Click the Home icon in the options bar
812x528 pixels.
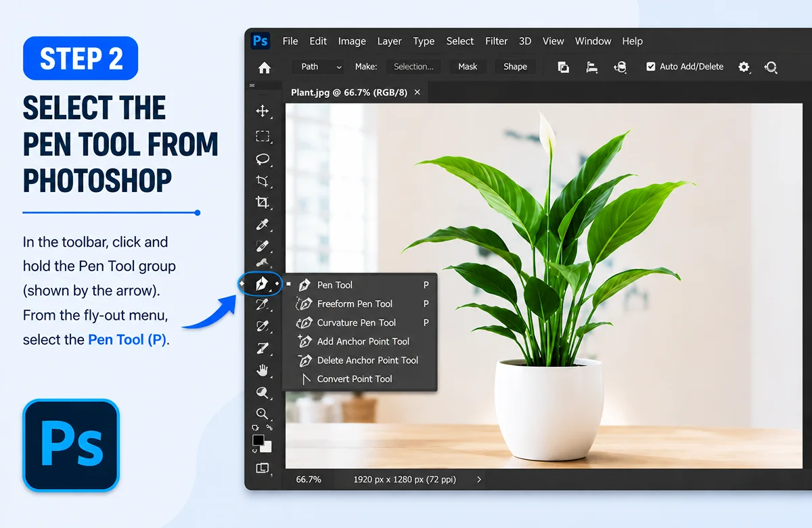click(265, 67)
